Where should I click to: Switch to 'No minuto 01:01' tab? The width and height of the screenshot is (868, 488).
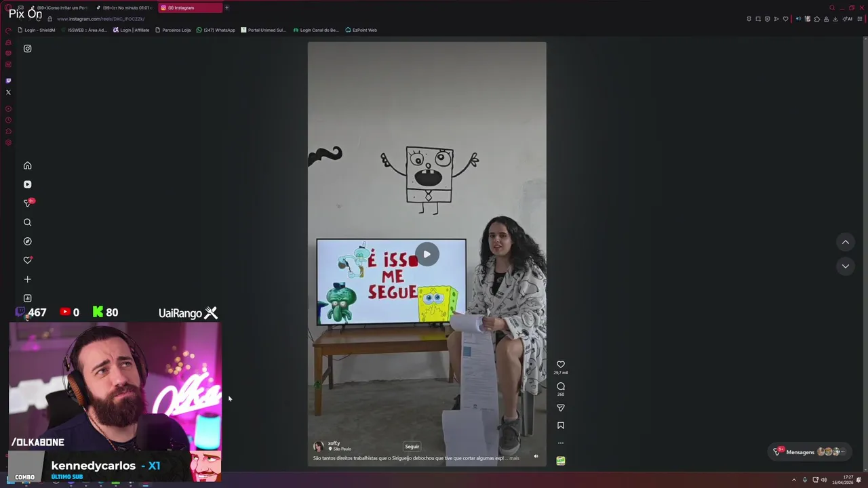pos(125,7)
